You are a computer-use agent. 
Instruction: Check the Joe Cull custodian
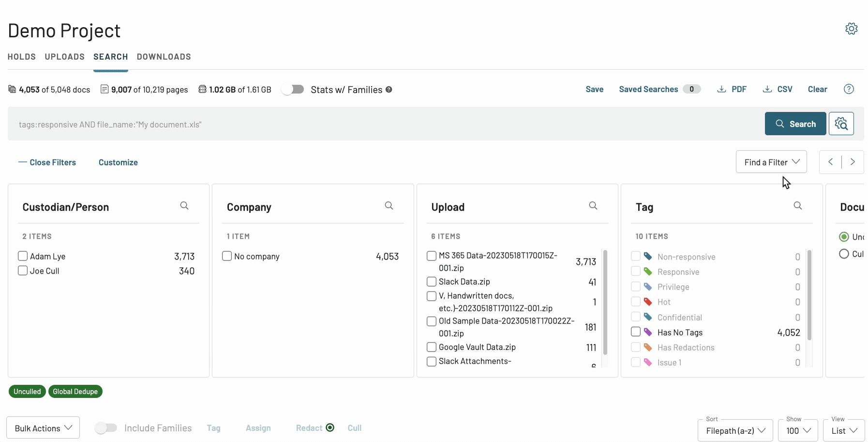(x=23, y=271)
